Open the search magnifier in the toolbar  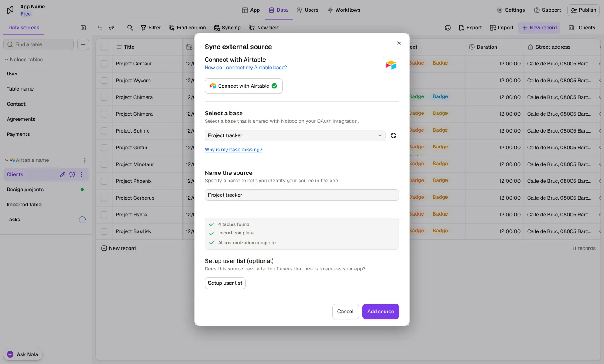(x=130, y=28)
